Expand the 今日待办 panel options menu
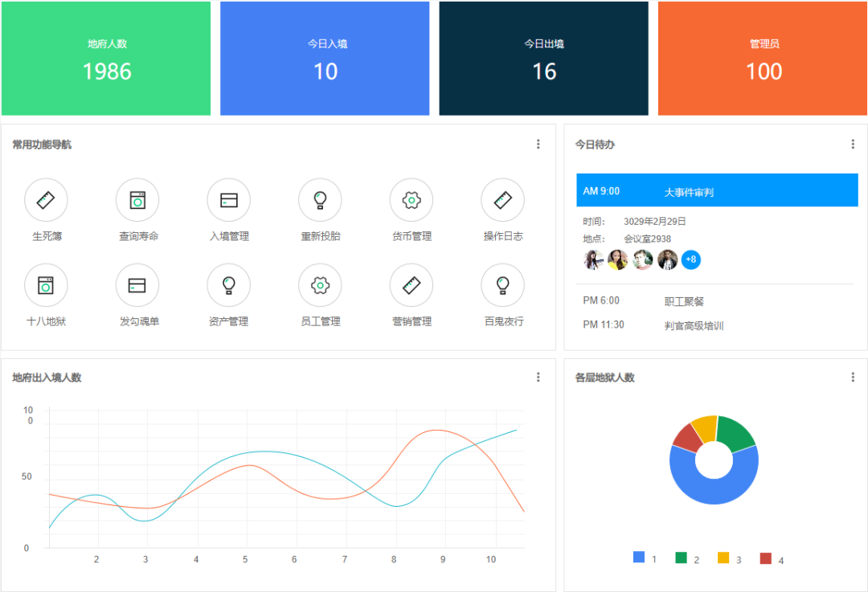Image resolution: width=868 pixels, height=592 pixels. (x=853, y=145)
